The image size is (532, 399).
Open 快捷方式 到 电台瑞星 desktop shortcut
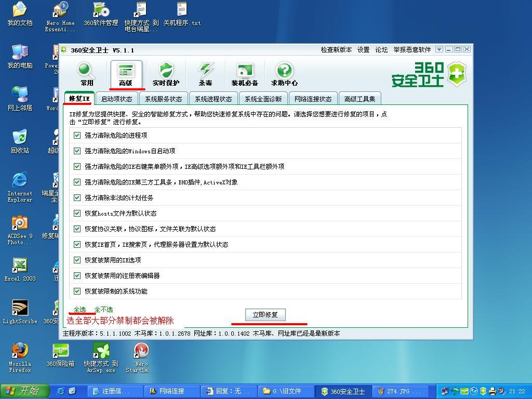(141, 17)
